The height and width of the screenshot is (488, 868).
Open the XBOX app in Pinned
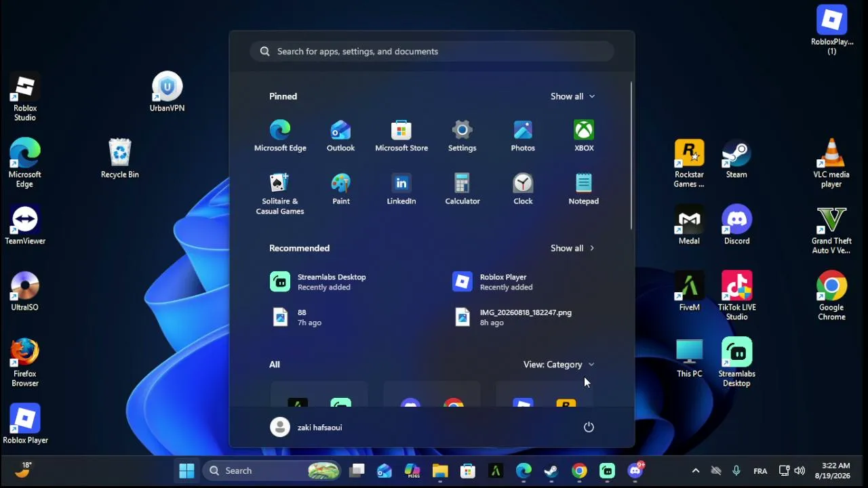point(584,136)
